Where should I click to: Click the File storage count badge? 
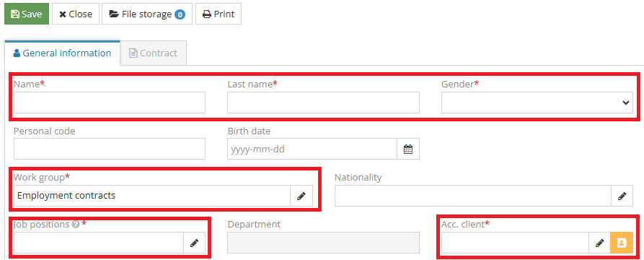(180, 14)
